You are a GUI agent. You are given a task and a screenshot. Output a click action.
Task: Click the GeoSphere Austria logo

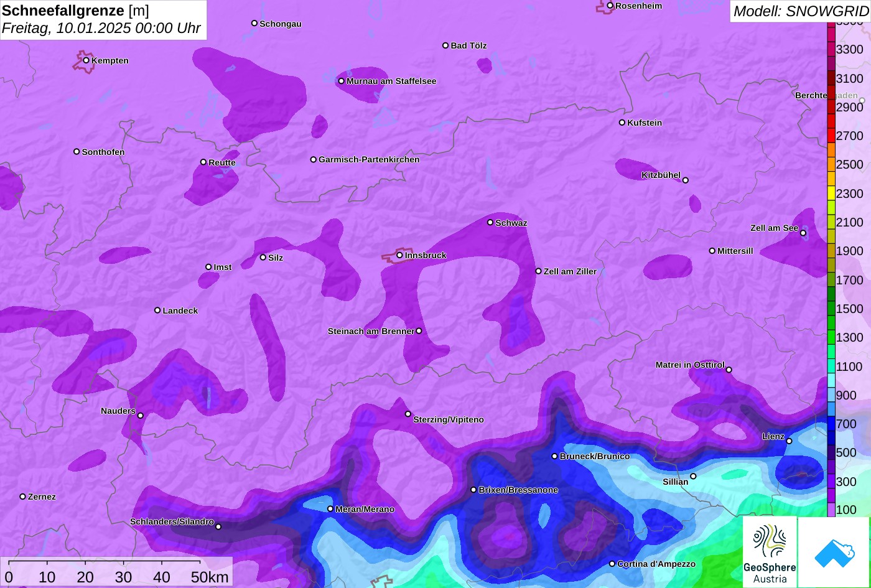click(770, 553)
